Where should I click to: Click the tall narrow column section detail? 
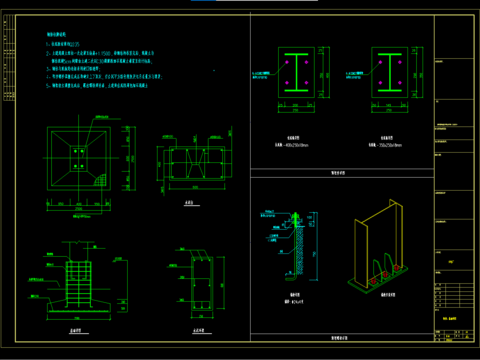click(202, 283)
